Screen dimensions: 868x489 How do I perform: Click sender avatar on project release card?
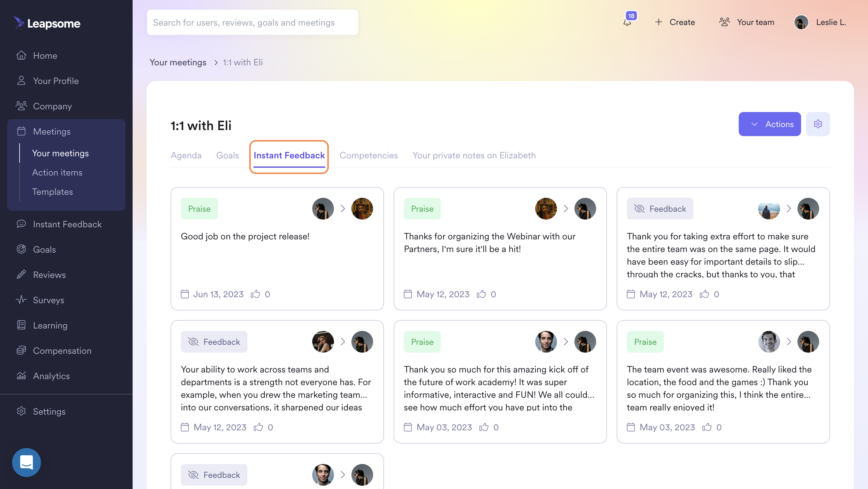click(323, 209)
